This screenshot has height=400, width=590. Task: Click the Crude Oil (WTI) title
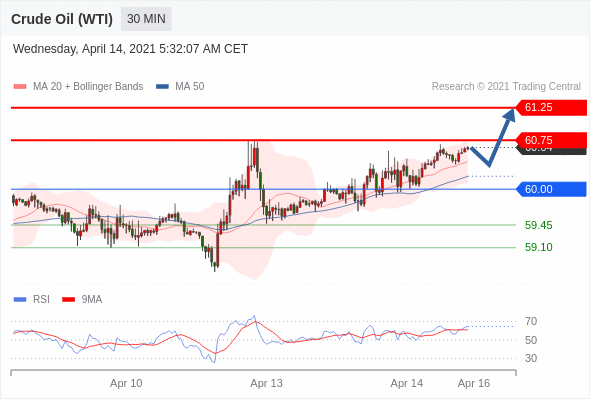pos(62,19)
